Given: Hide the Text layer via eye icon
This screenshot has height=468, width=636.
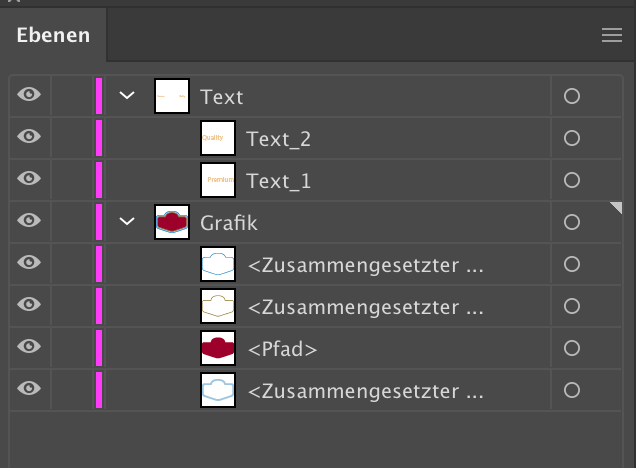Looking at the screenshot, I should pos(30,95).
